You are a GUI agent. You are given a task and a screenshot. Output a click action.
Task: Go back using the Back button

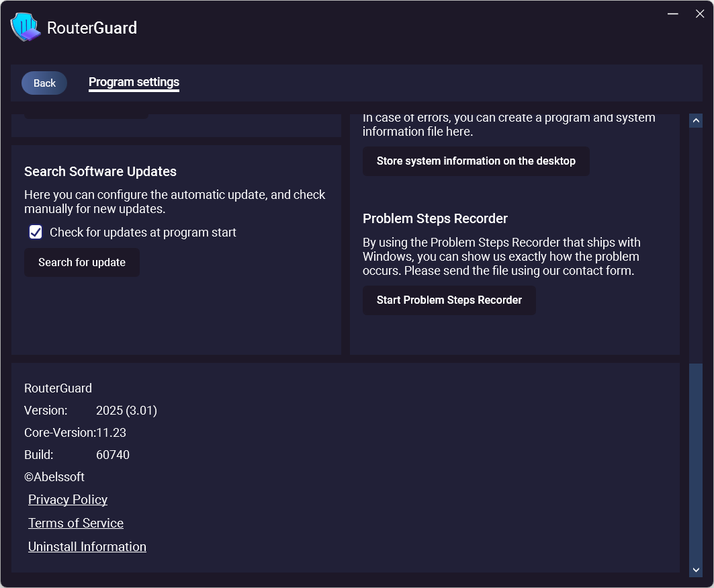pos(44,83)
